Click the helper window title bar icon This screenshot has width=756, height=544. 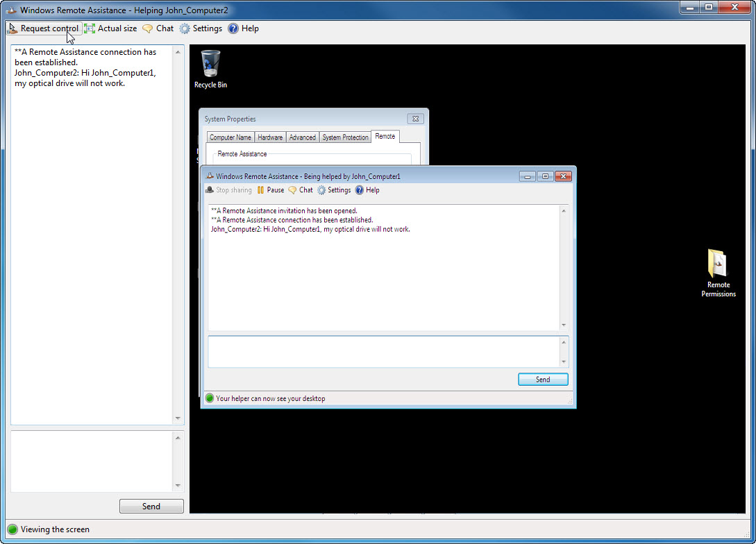coord(12,10)
